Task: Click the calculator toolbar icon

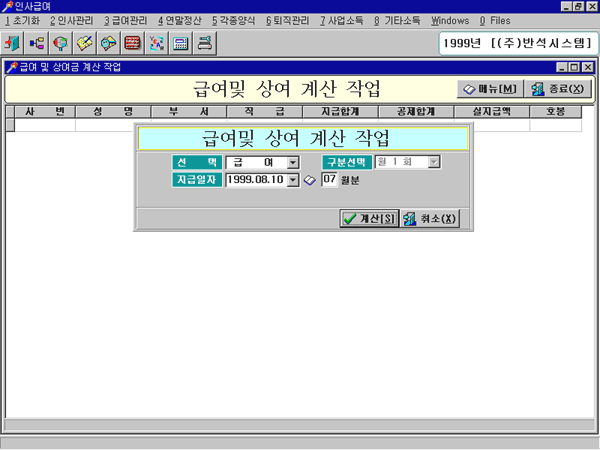Action: click(181, 43)
